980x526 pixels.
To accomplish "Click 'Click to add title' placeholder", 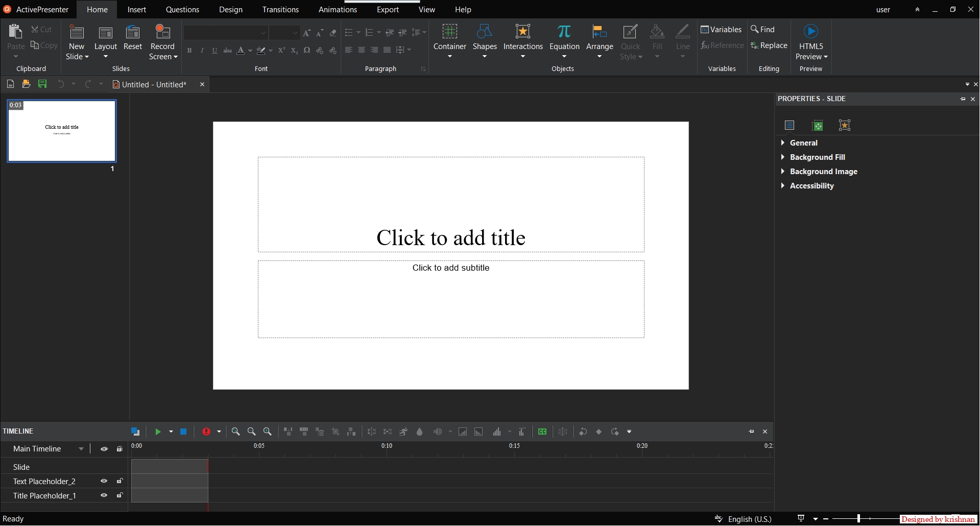I will tap(451, 204).
